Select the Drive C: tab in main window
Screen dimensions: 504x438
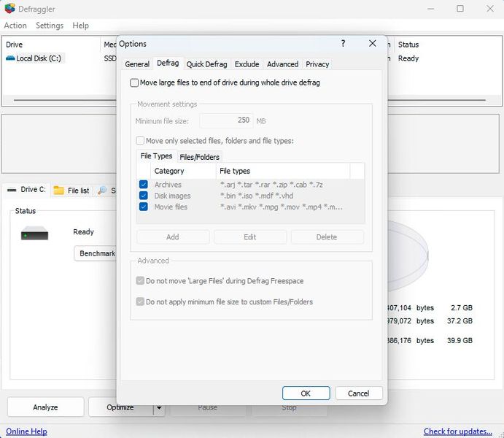tap(27, 190)
